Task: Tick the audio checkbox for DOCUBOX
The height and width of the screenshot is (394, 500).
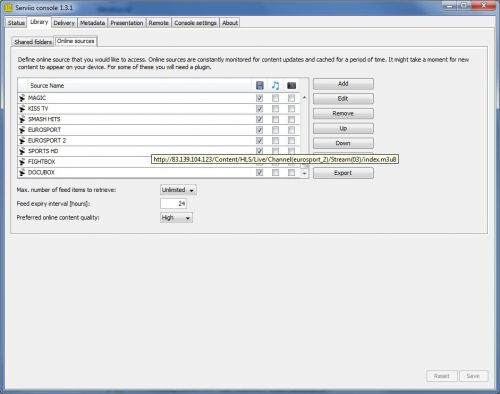Action: pos(275,173)
